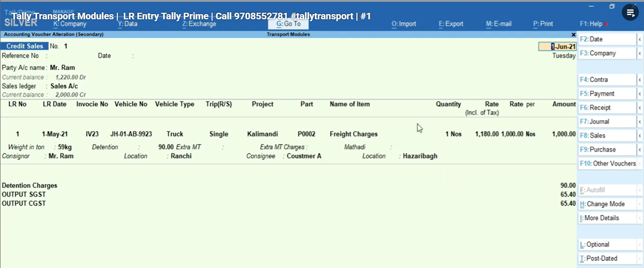The image size is (644, 268).
Task: Click I: More Details
Action: pyautogui.click(x=607, y=218)
